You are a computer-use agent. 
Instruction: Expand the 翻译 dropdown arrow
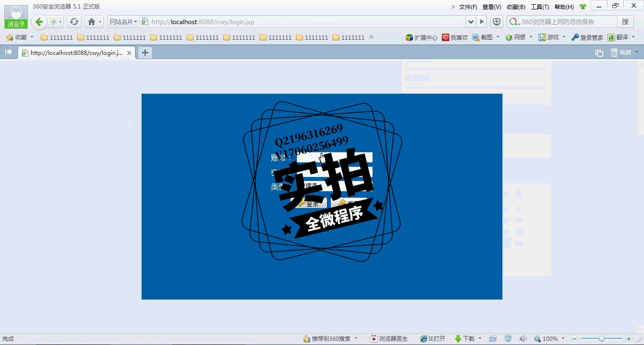633,37
